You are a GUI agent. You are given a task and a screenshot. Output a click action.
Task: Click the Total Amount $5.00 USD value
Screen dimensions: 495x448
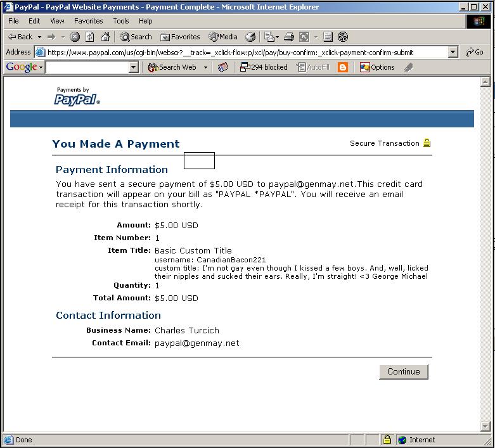(176, 298)
